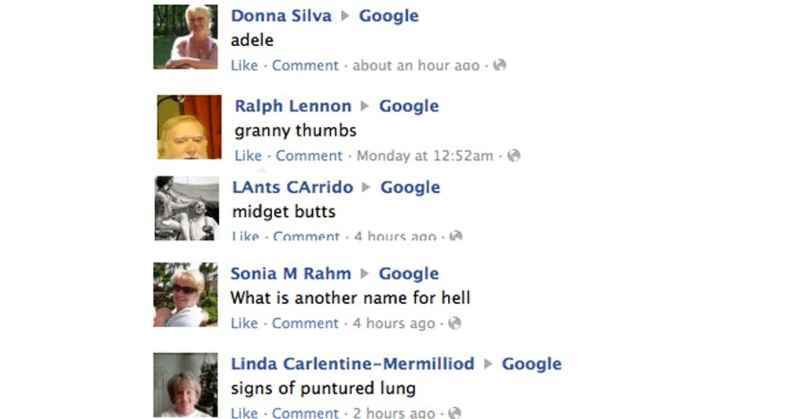
Task: Open Donna Silva's profile picture
Action: pos(185,37)
